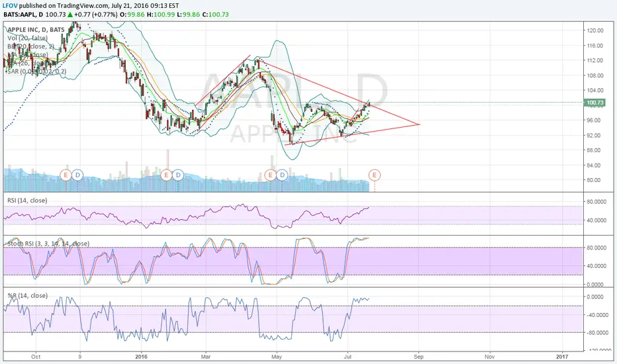
Task: Click the earnings E marker after Jul
Action: click(x=374, y=175)
